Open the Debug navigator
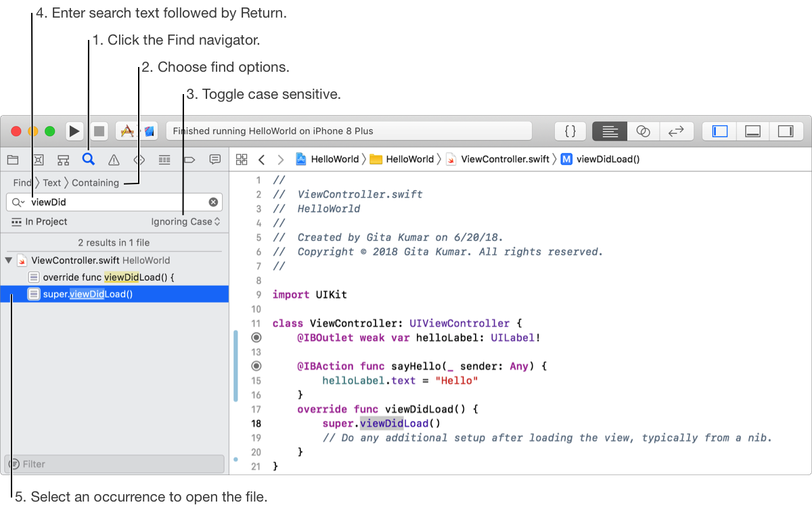The height and width of the screenshot is (509, 812). [164, 160]
